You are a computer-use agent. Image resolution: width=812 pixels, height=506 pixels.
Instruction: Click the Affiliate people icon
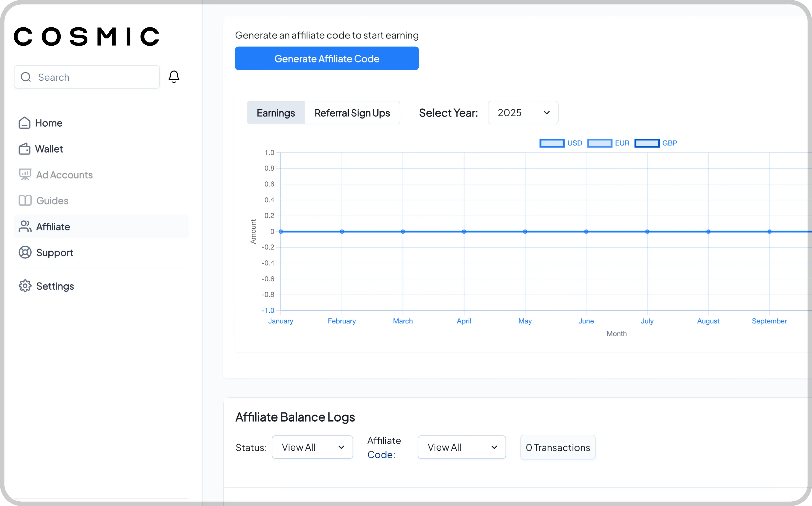(25, 226)
